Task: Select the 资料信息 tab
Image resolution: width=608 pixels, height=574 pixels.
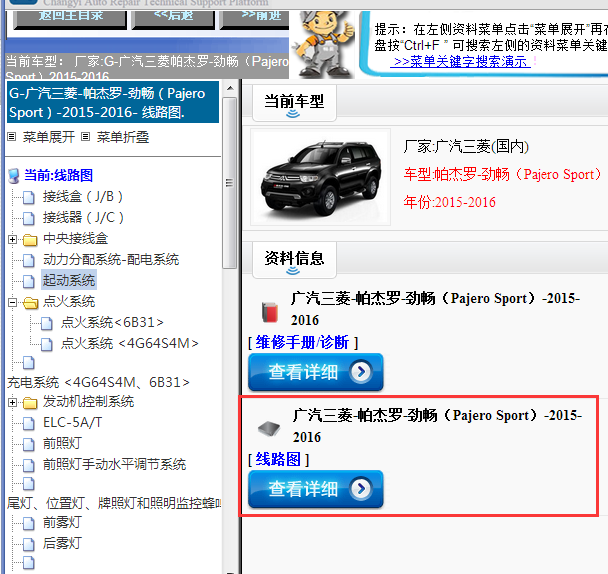Action: tap(294, 260)
